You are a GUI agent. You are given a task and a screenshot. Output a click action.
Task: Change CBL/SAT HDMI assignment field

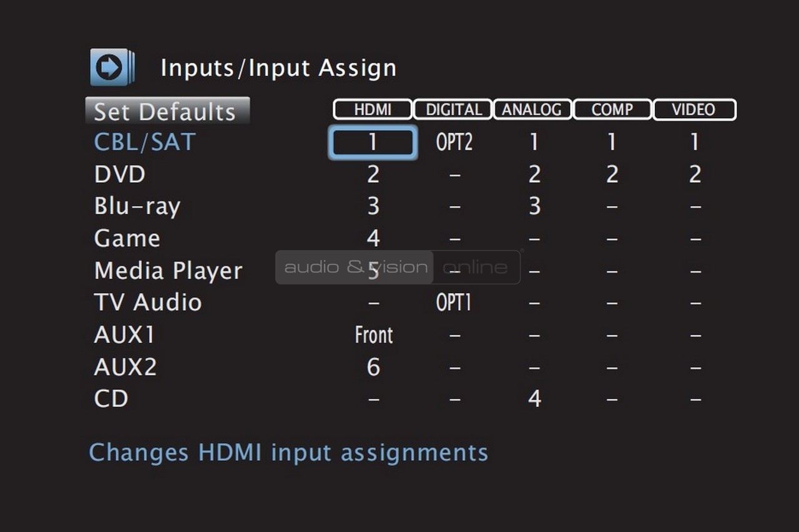point(373,142)
